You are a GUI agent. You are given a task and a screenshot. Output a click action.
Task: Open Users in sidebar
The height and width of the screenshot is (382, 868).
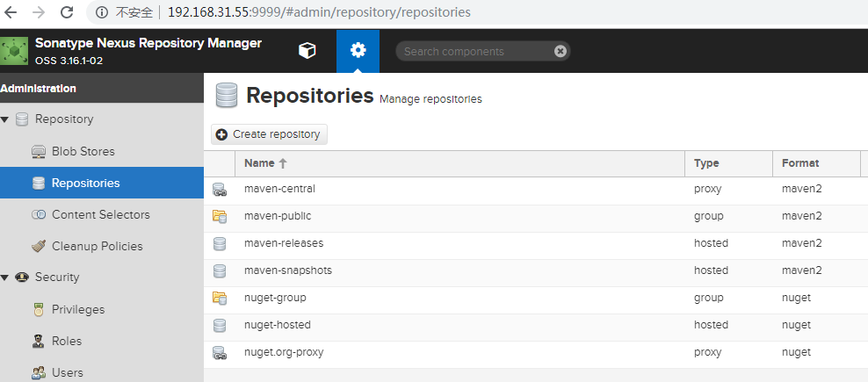(68, 372)
